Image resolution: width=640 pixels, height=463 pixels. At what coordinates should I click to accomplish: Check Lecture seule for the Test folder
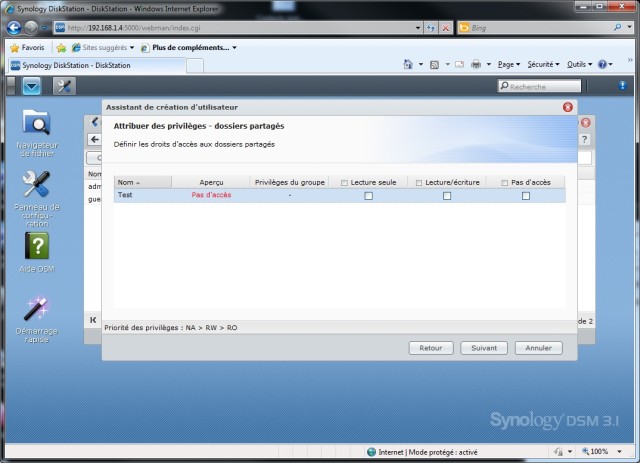[x=368, y=196]
